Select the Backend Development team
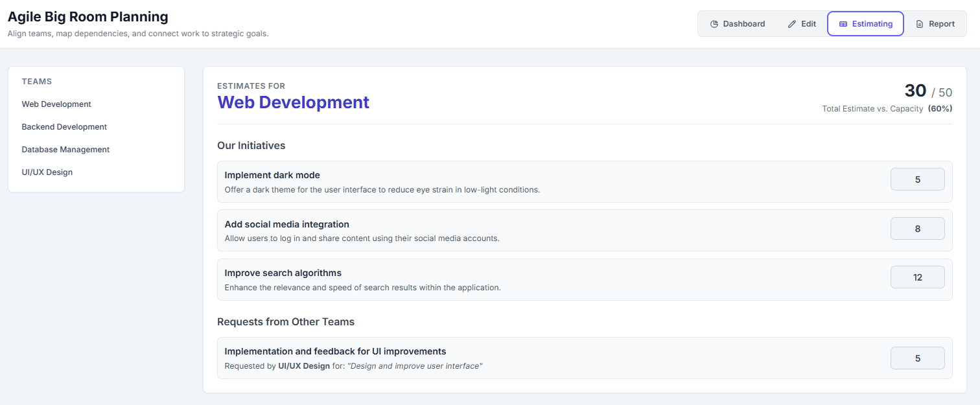 pyautogui.click(x=64, y=126)
